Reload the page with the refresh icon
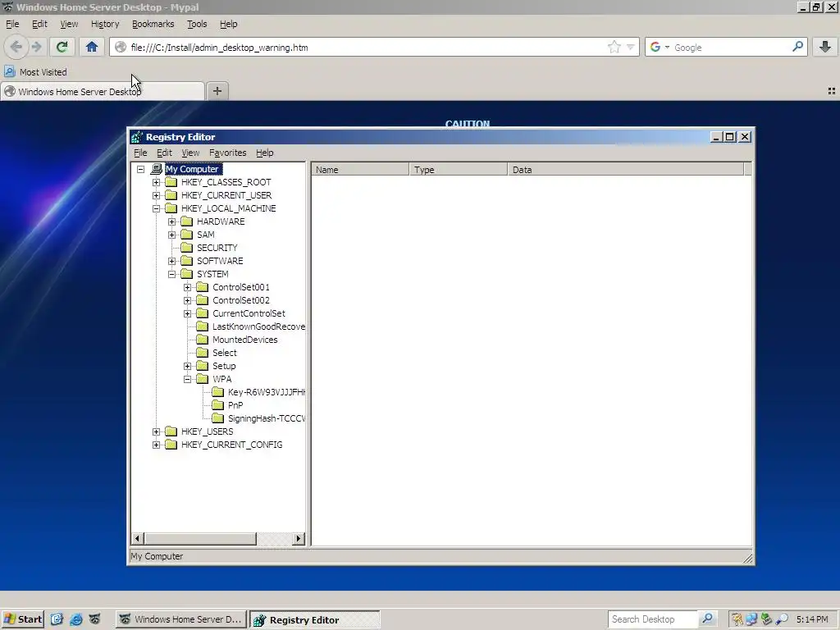The height and width of the screenshot is (630, 840). click(62, 47)
